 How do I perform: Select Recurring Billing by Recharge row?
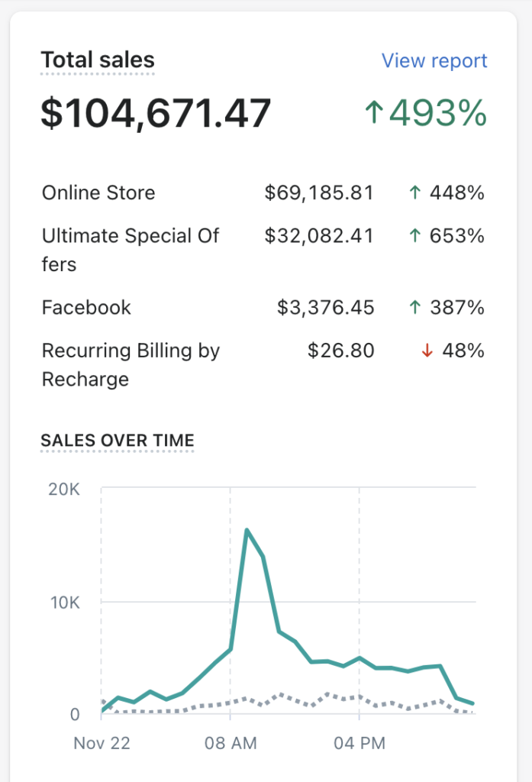[x=263, y=364]
